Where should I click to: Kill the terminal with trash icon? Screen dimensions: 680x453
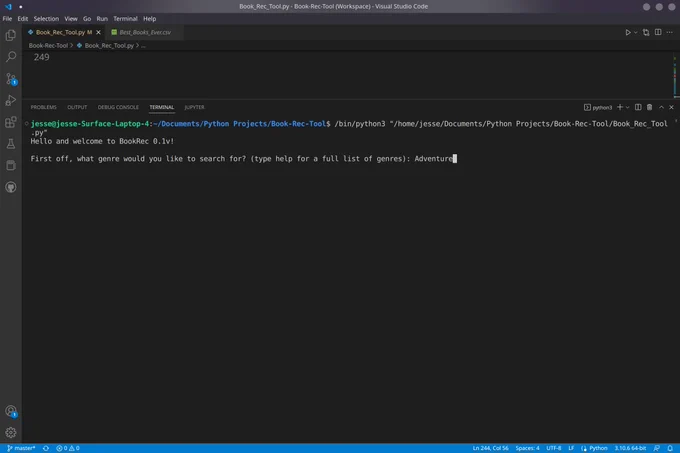tap(649, 108)
